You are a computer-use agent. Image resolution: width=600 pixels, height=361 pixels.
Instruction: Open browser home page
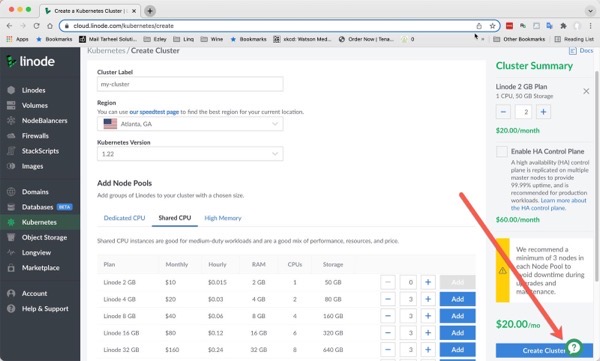pos(50,26)
